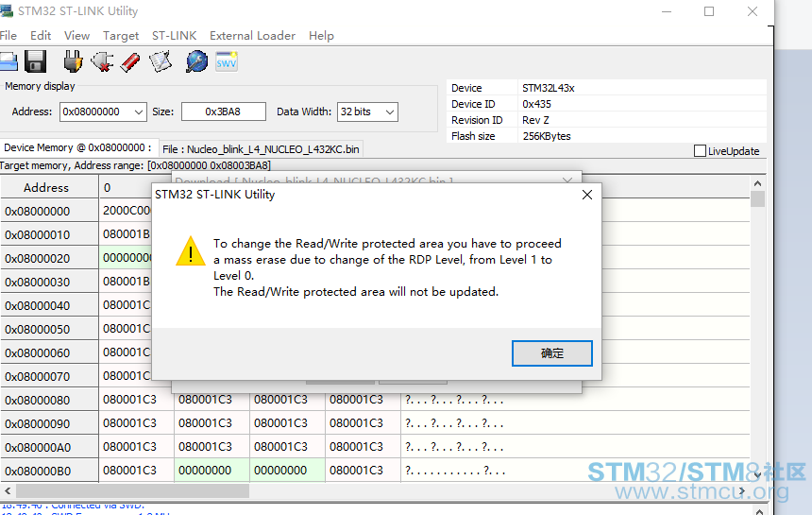Screen dimensions: 812x515
Task: Toggle the LiveUpdate checkbox
Action: point(700,151)
